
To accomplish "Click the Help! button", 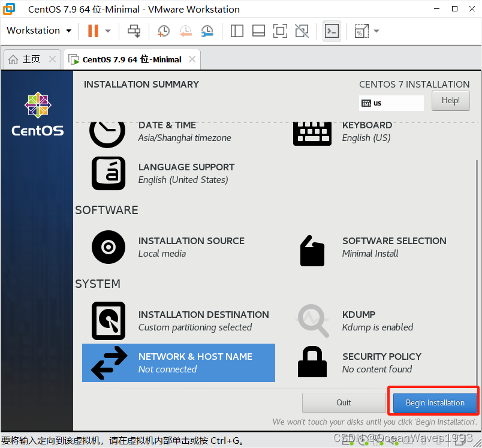I will [x=451, y=101].
